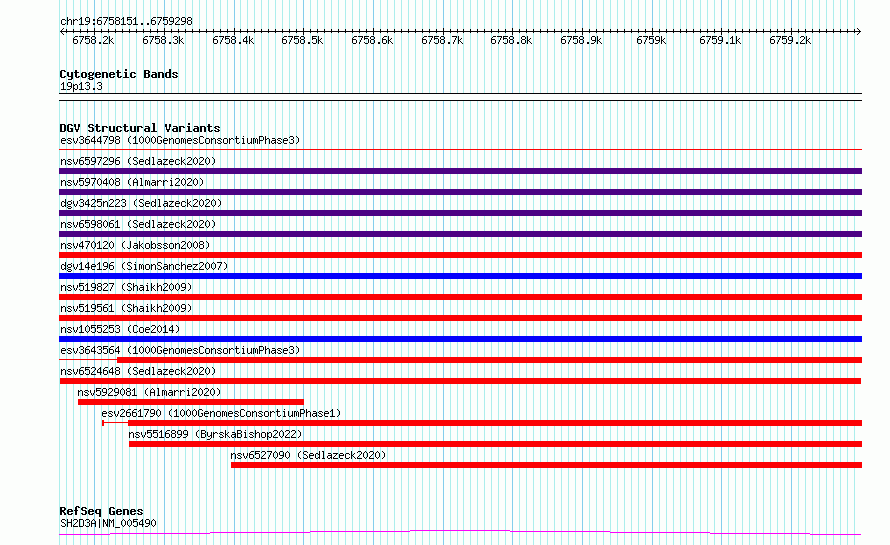Click the red bar under nsv470120
The image size is (890, 545).
[x=460, y=255]
